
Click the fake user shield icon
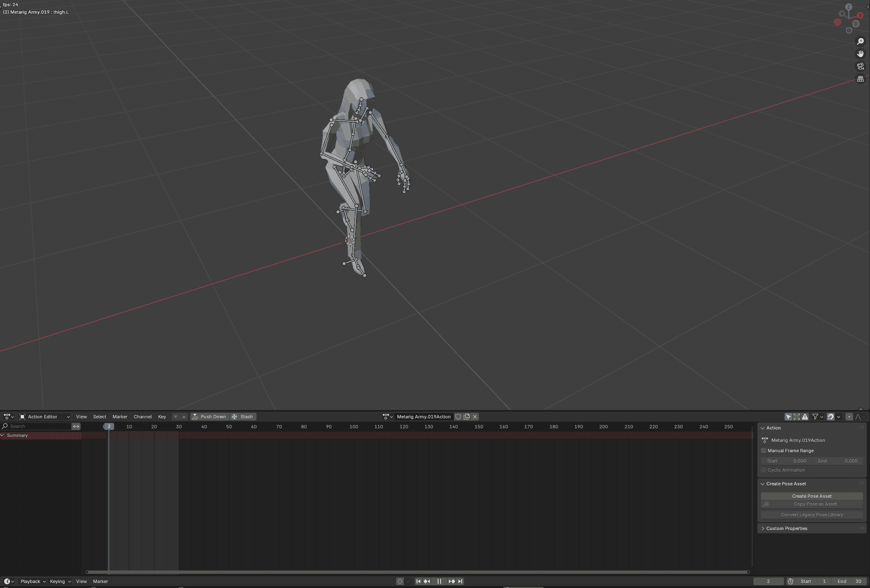(458, 417)
